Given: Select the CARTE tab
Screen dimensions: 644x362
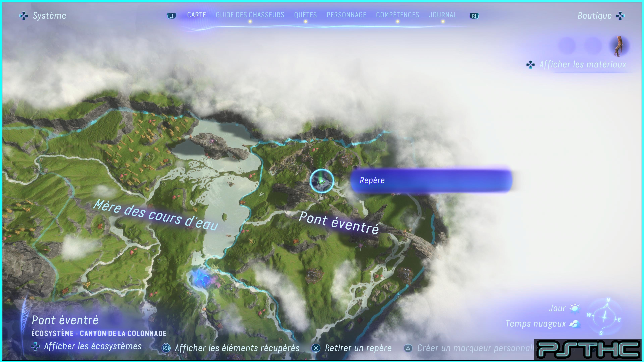Looking at the screenshot, I should coord(197,15).
